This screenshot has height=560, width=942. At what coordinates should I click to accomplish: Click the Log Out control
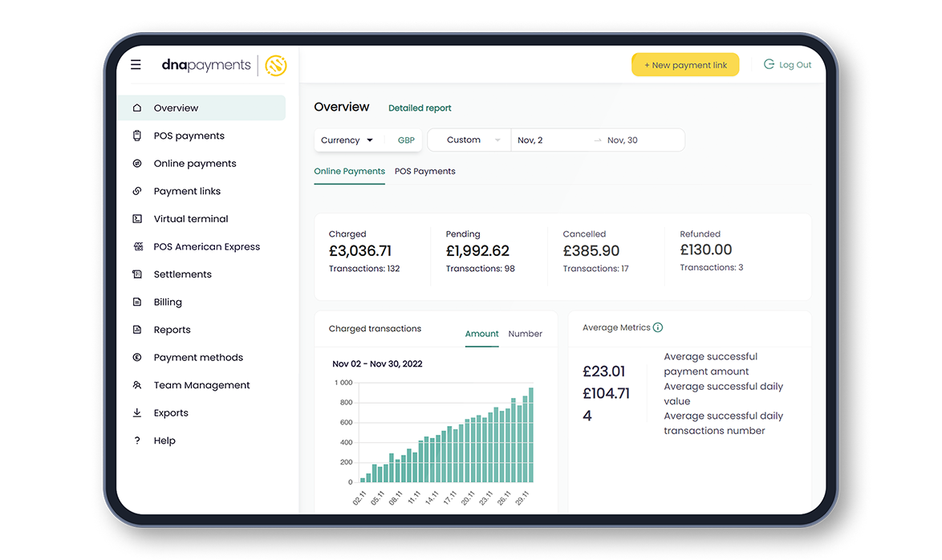coord(788,64)
